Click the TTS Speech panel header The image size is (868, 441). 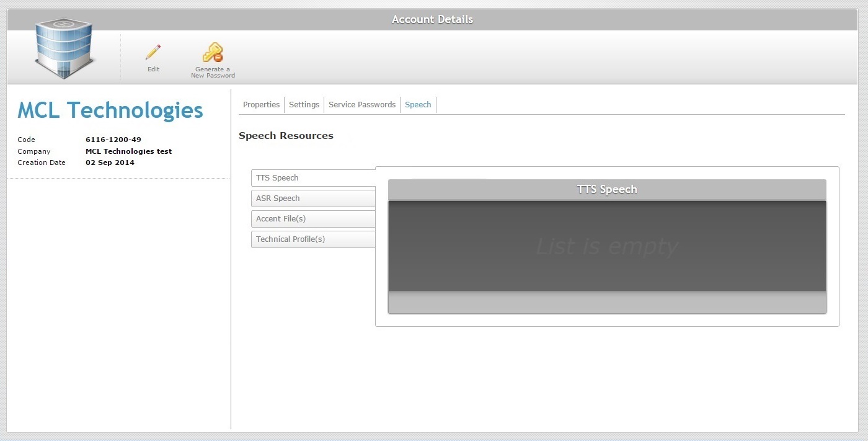click(607, 190)
